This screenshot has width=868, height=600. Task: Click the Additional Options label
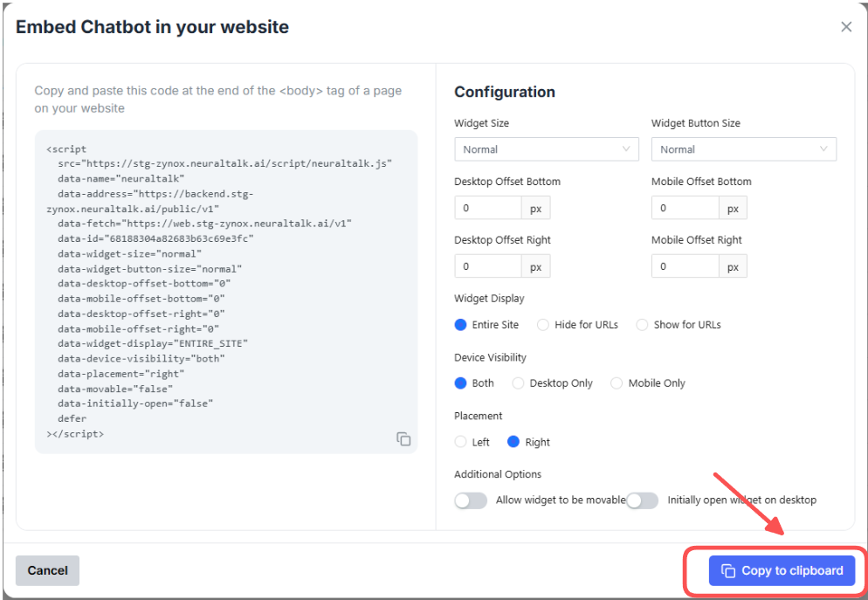498,474
